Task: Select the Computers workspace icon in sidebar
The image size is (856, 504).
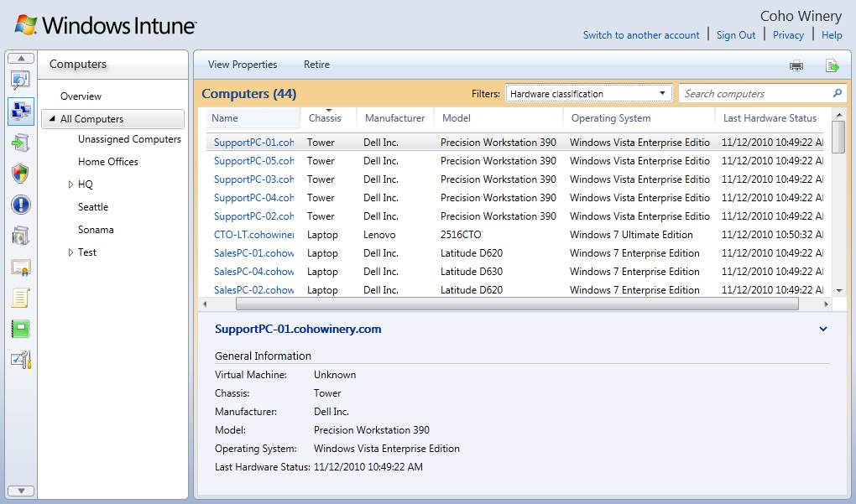Action: click(x=21, y=112)
